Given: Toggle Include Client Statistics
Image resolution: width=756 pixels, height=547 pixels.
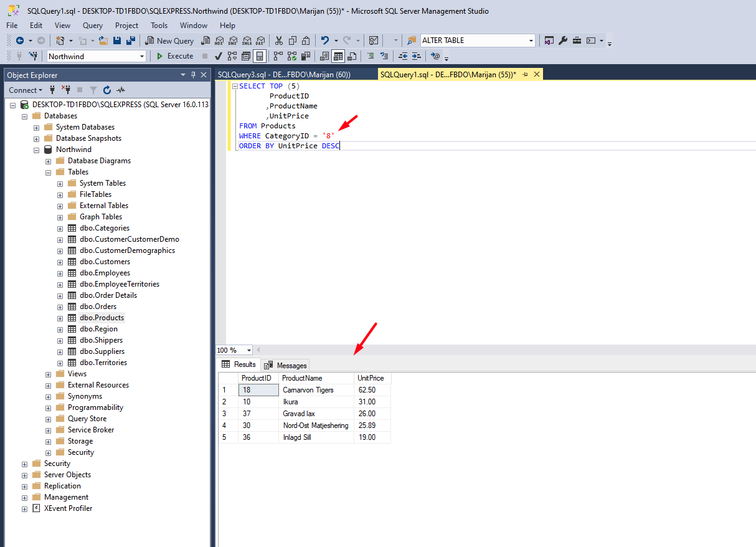Looking at the screenshot, I should 305,56.
